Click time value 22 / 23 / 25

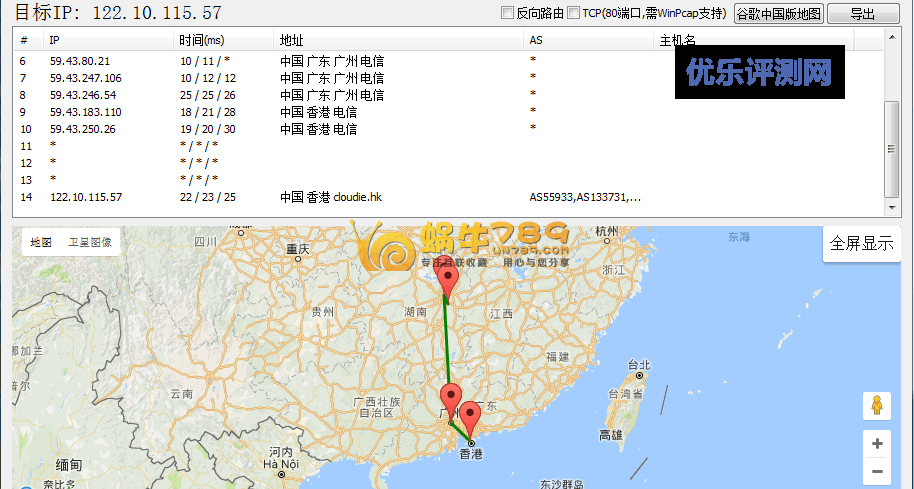tap(208, 197)
